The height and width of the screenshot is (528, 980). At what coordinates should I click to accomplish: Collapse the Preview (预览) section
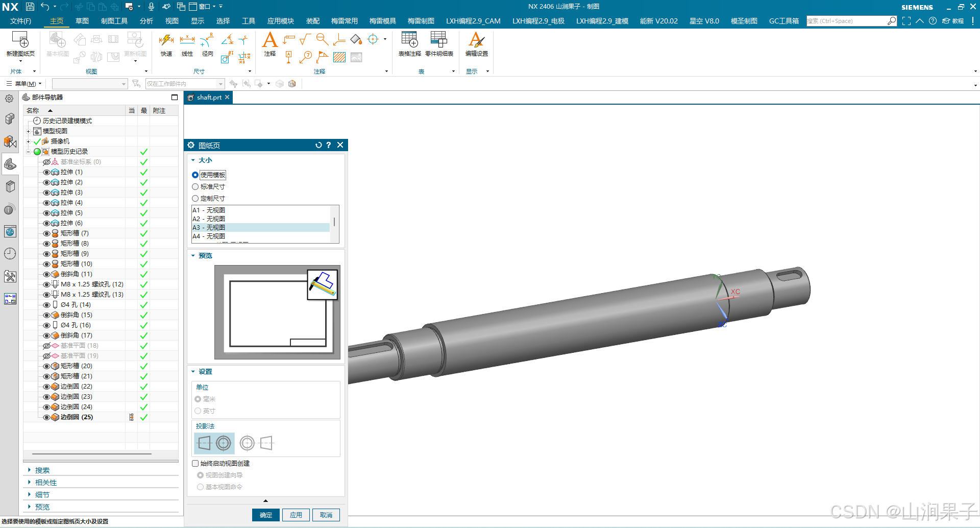[193, 256]
